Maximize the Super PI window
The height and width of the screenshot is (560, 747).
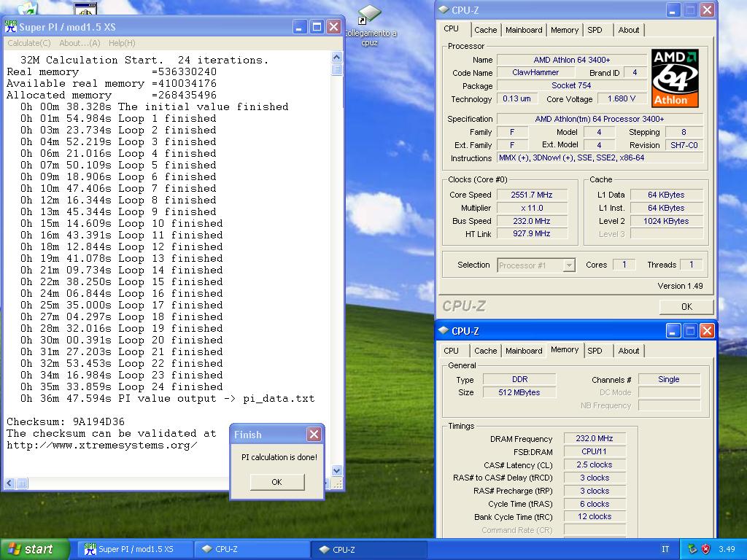point(317,27)
